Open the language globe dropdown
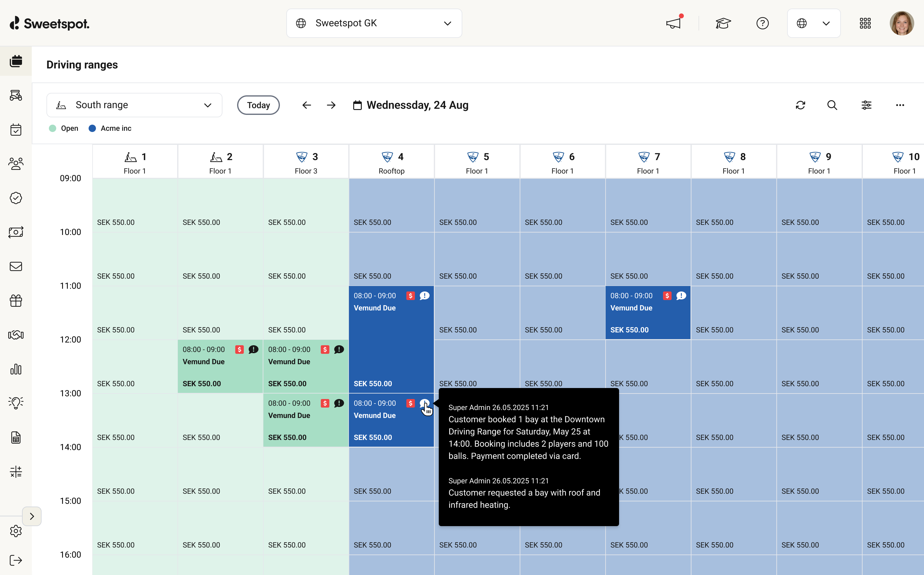Viewport: 924px width, 575px height. (813, 23)
